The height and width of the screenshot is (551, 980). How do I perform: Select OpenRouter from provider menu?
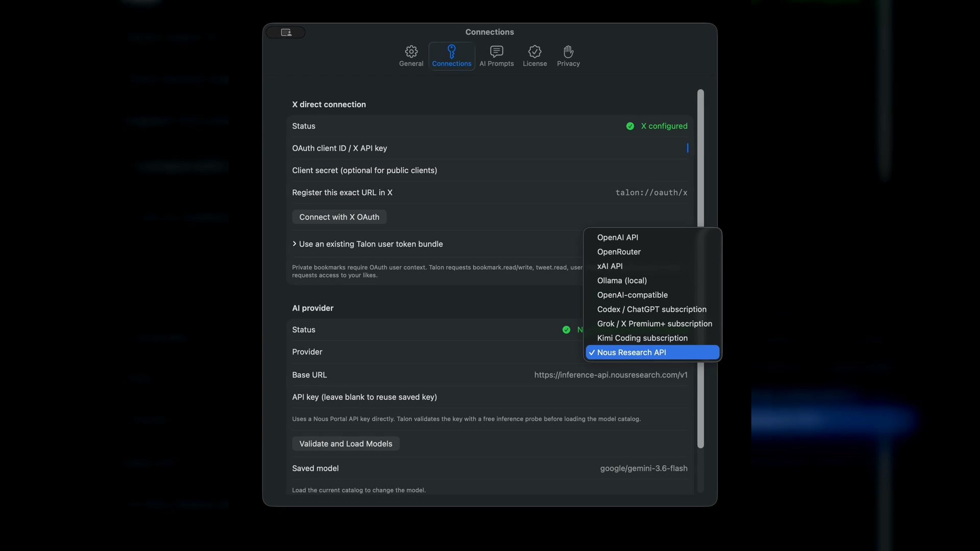point(652,252)
